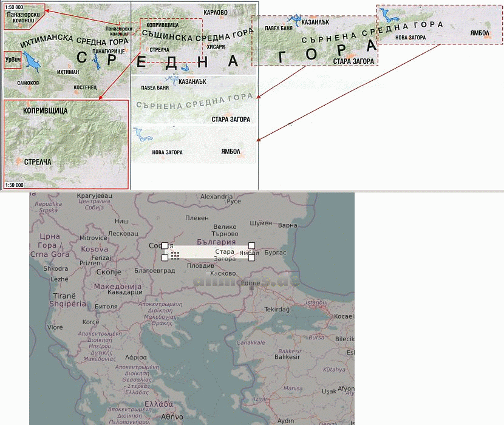Open the faded Сърнена Средна гора inset panel
The image size is (504, 425).
pyautogui.click(x=195, y=101)
